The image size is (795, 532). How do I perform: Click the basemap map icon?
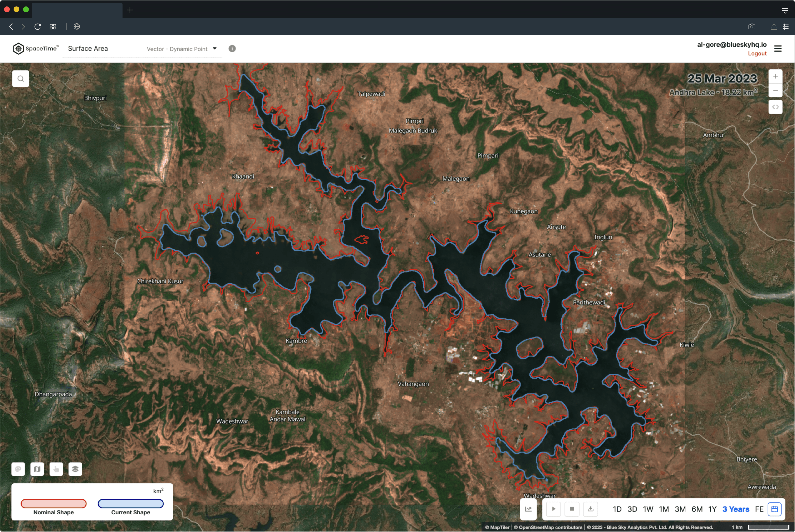[x=37, y=469]
